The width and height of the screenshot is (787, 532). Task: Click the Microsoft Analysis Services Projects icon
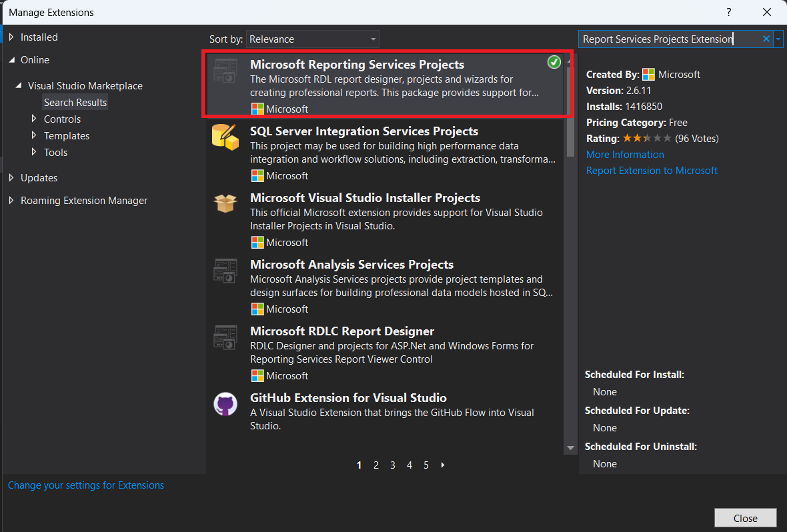coord(225,271)
